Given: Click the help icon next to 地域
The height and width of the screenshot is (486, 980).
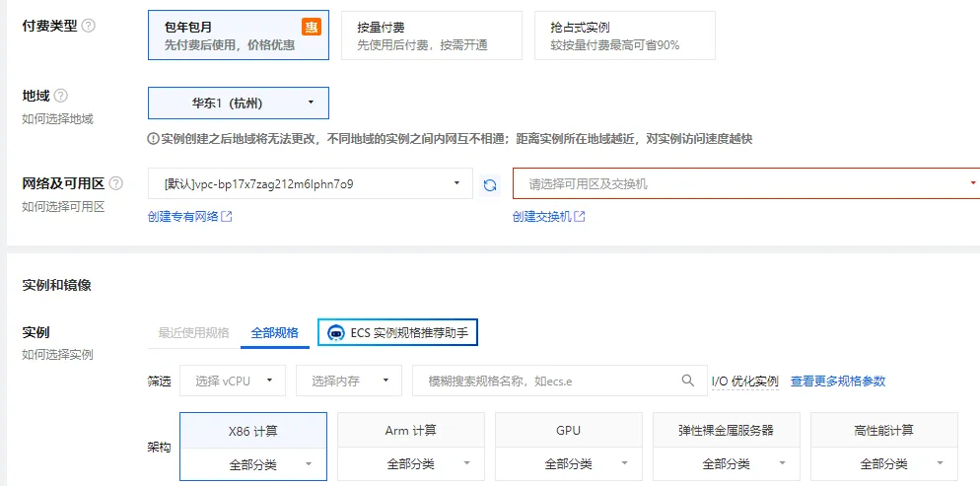Looking at the screenshot, I should [x=60, y=97].
